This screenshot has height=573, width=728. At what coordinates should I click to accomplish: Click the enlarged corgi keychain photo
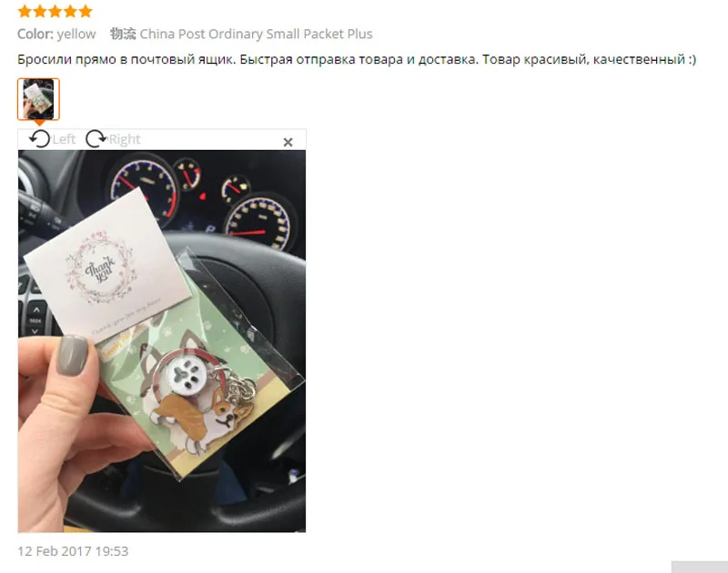pyautogui.click(x=162, y=341)
